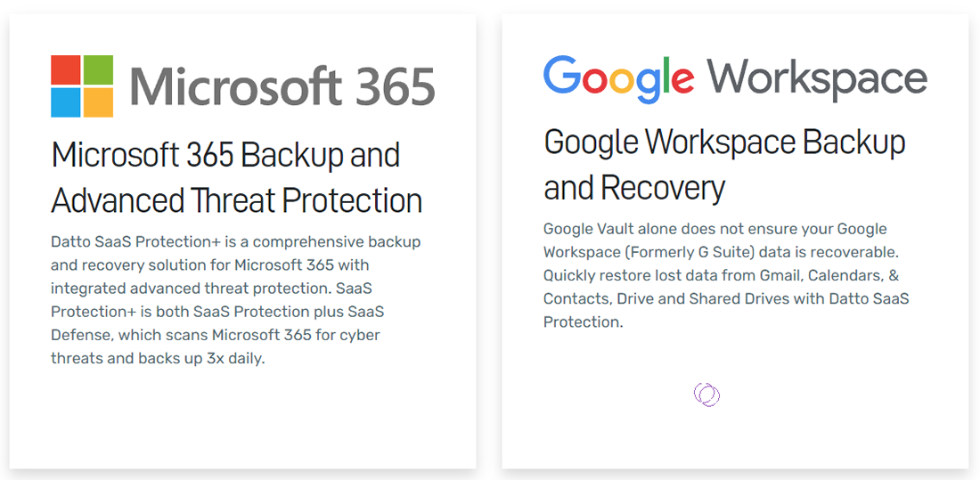The image size is (980, 480).
Task: Click the "Advanced Threat Protection" heading line
Action: point(236,200)
